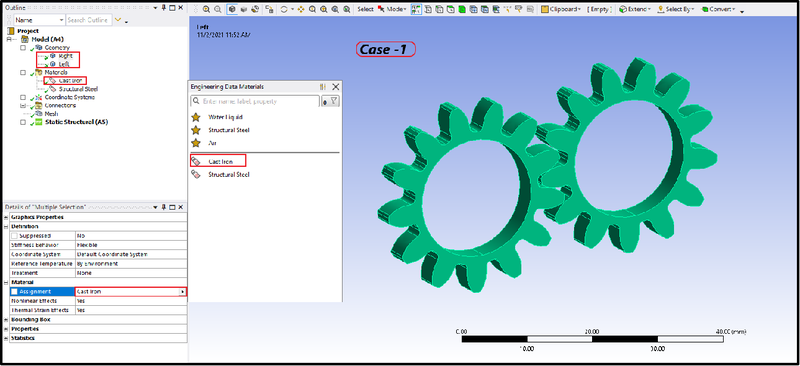Select the Rotate view tool icon

click(x=284, y=9)
